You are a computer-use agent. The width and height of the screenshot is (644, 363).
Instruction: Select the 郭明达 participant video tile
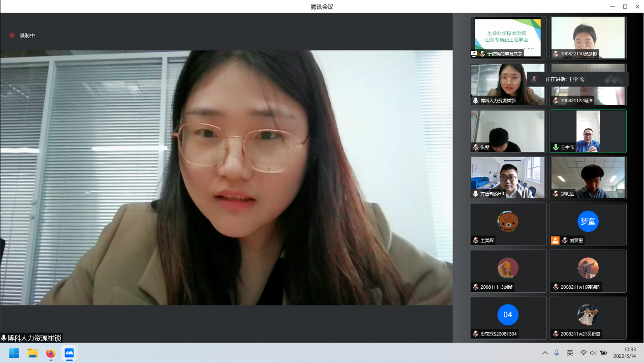pos(588,177)
